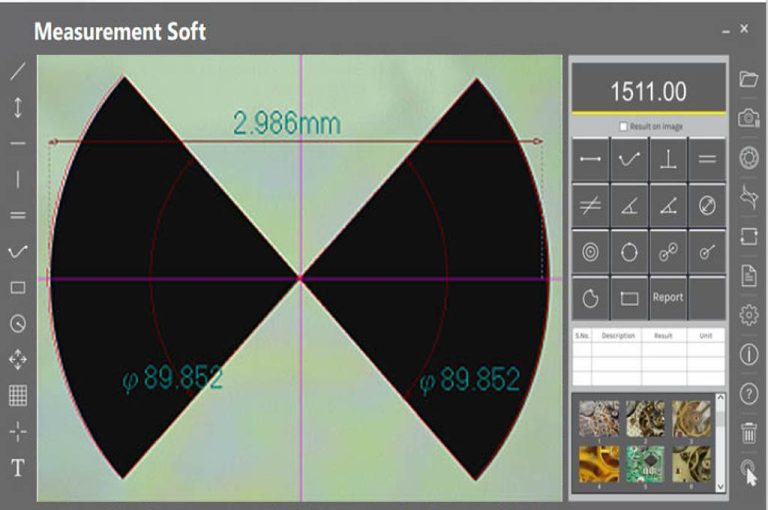The height and width of the screenshot is (510, 768).
Task: Select point-to-point distance measurement button
Action: point(590,159)
